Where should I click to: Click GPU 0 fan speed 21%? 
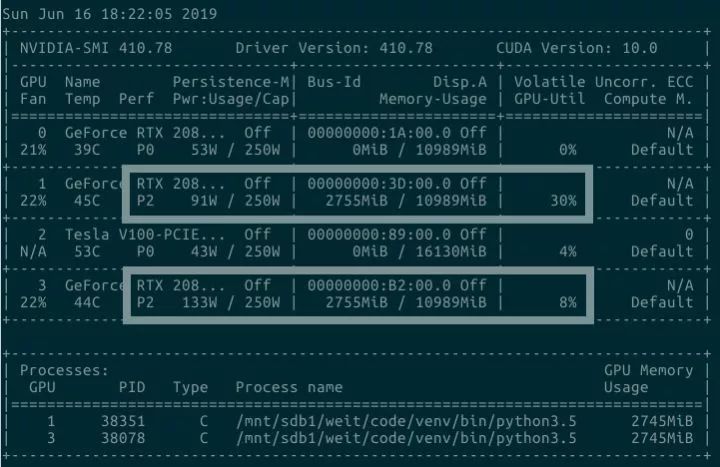point(34,150)
